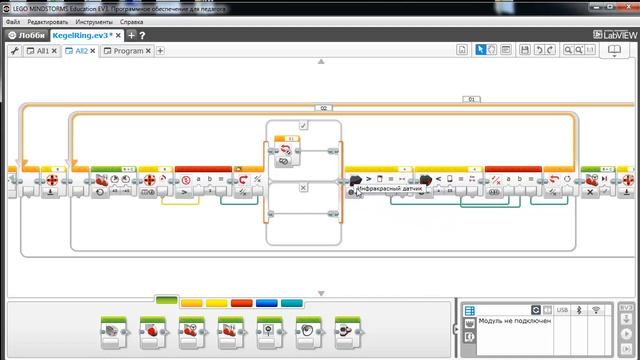Refresh the available bricks list
Image resolution: width=640 pixels, height=360 pixels.
pos(536,310)
